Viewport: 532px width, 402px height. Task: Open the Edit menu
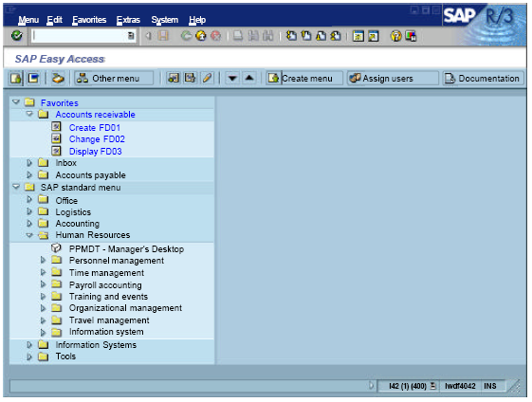point(55,20)
